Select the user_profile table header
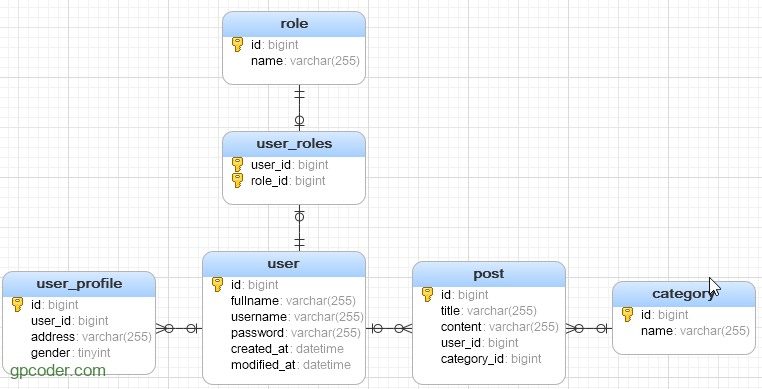Screen dimensions: 762x389 coord(79,284)
